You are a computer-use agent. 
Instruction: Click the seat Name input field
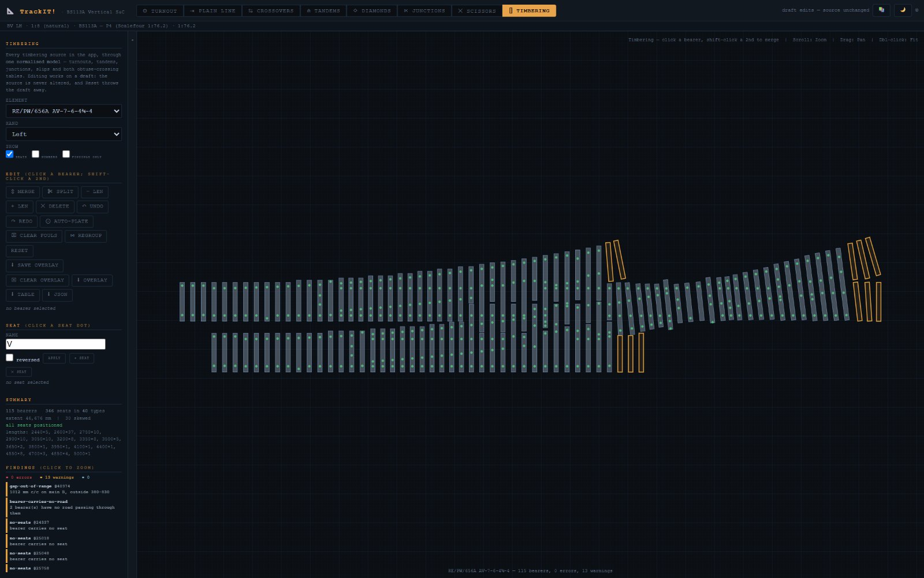click(x=55, y=344)
